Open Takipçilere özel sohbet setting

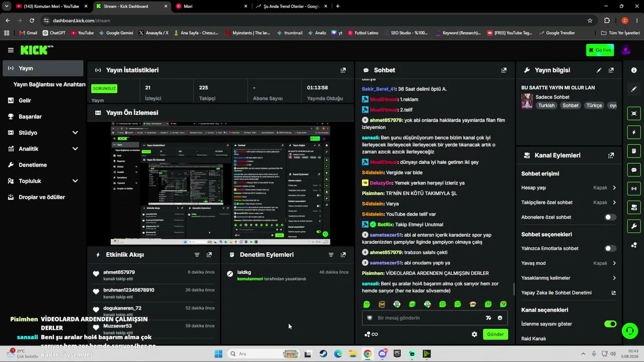tap(569, 203)
